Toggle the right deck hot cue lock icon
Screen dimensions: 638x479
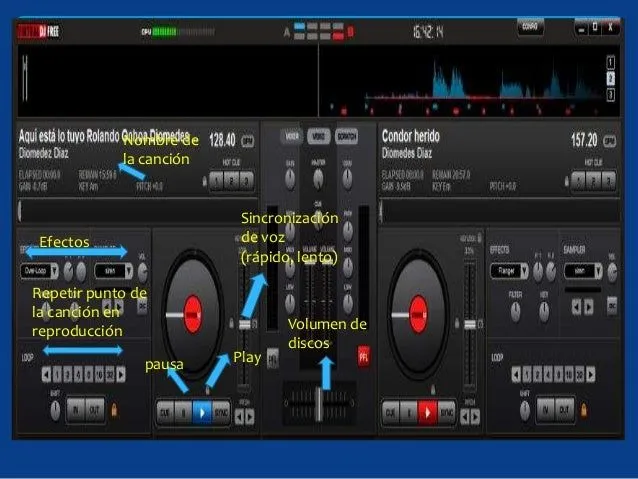coord(567,182)
